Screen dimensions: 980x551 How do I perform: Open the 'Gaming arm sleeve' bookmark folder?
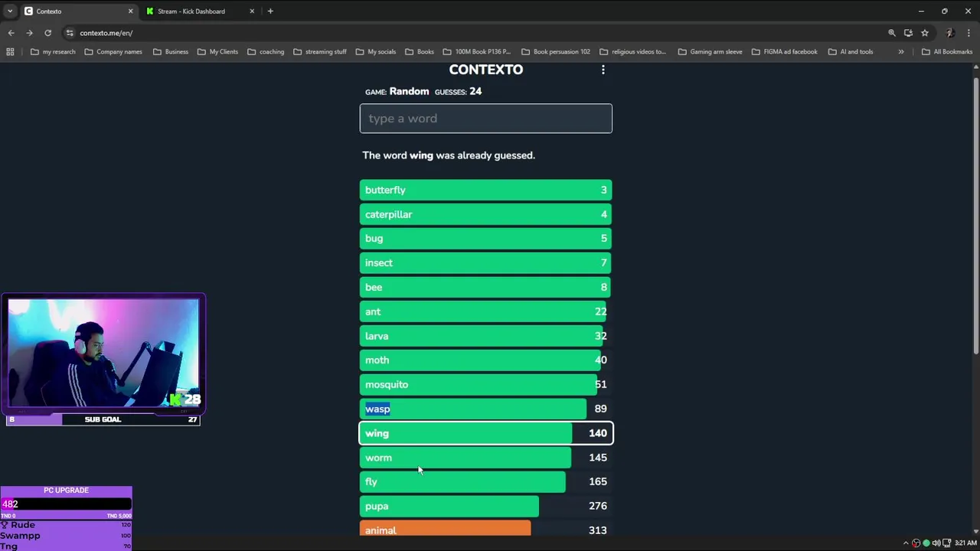(710, 52)
